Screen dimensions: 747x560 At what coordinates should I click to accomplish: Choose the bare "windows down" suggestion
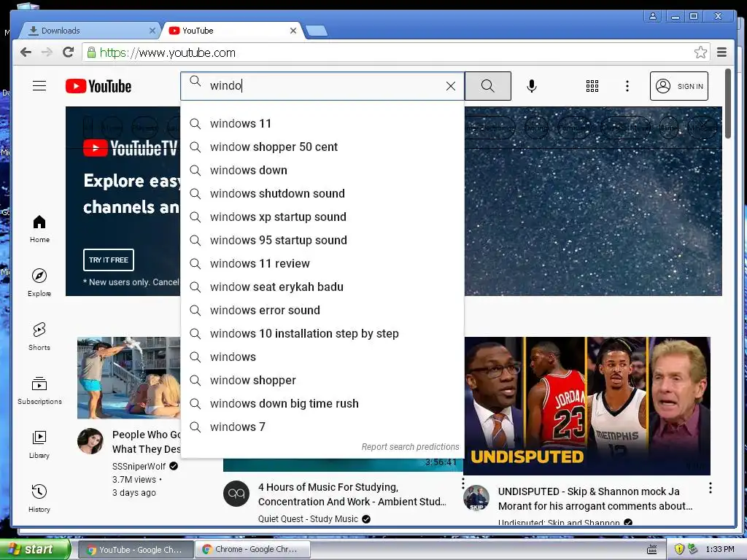[x=322, y=171]
